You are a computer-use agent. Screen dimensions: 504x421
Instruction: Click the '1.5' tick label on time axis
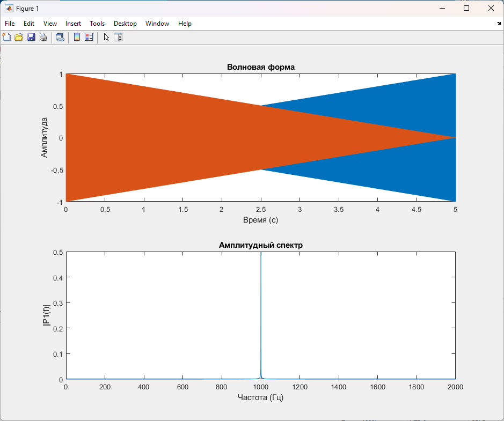coord(183,210)
